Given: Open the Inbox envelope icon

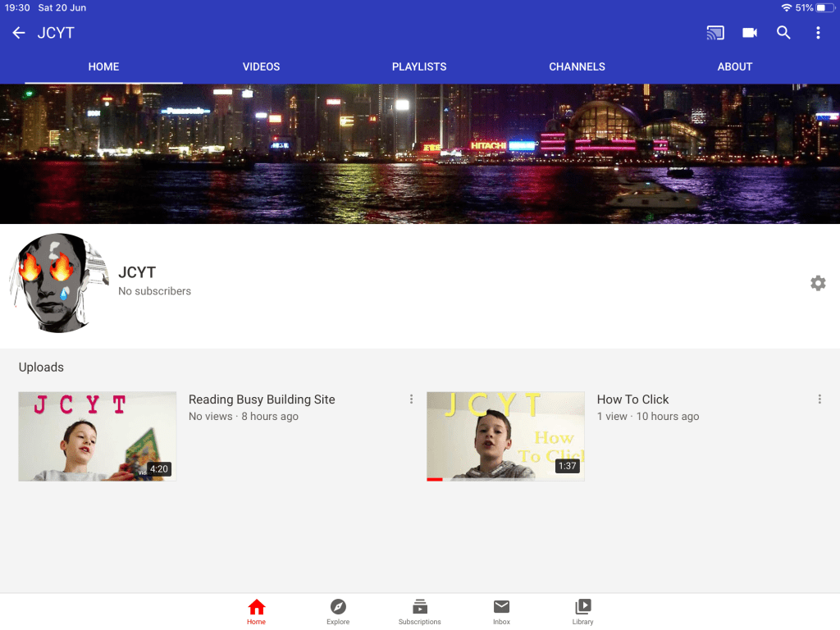Looking at the screenshot, I should point(501,608).
